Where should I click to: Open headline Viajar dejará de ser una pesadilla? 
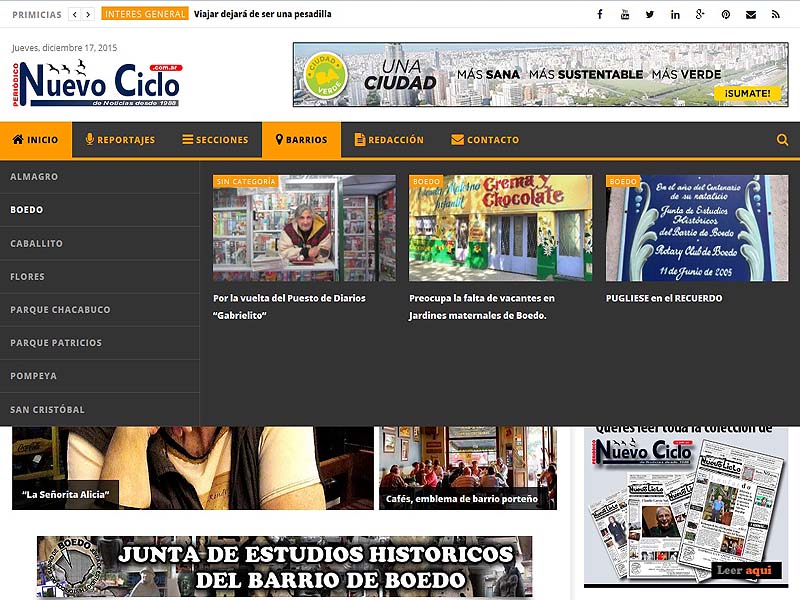[x=262, y=14]
